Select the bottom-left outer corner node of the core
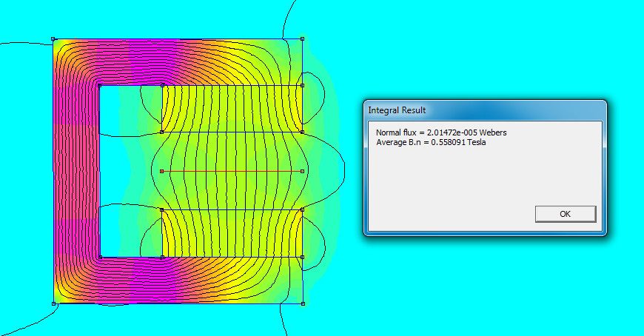This screenshot has width=644, height=336. click(x=53, y=303)
